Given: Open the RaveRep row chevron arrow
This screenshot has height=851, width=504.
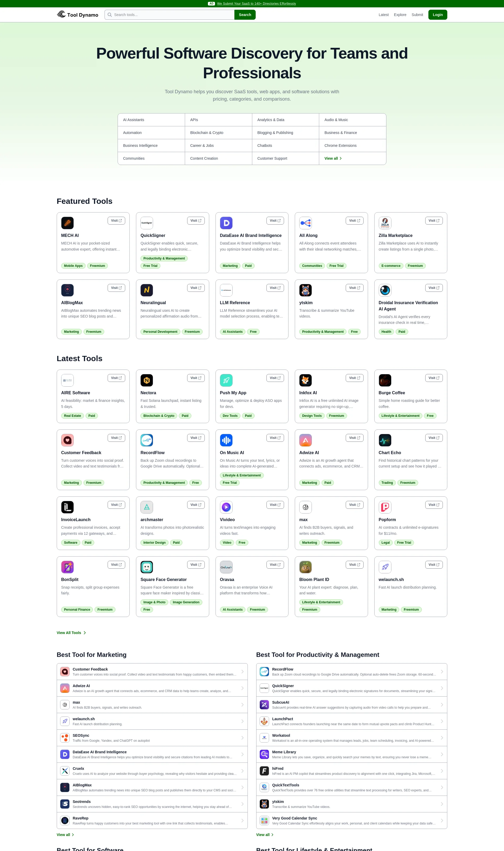Looking at the screenshot, I should [x=243, y=821].
